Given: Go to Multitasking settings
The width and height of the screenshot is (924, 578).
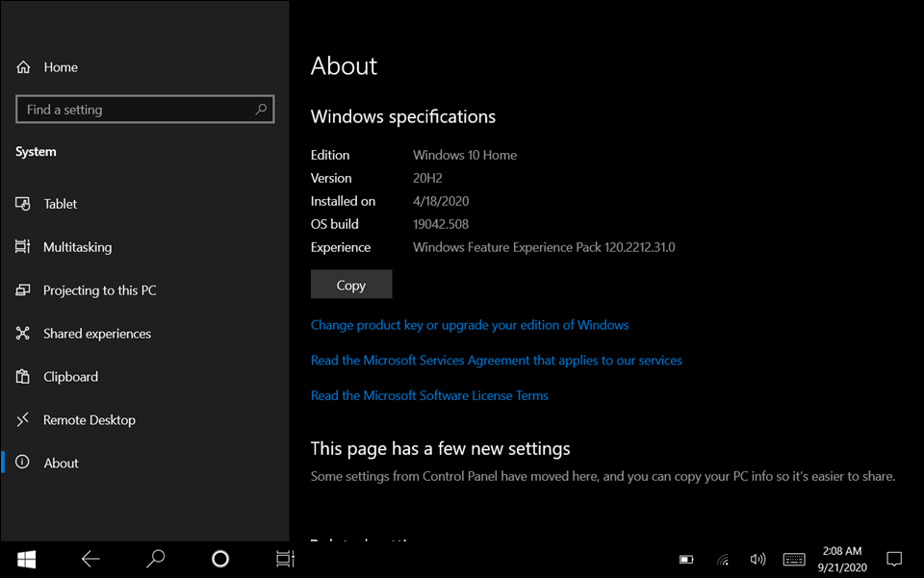Looking at the screenshot, I should [77, 247].
